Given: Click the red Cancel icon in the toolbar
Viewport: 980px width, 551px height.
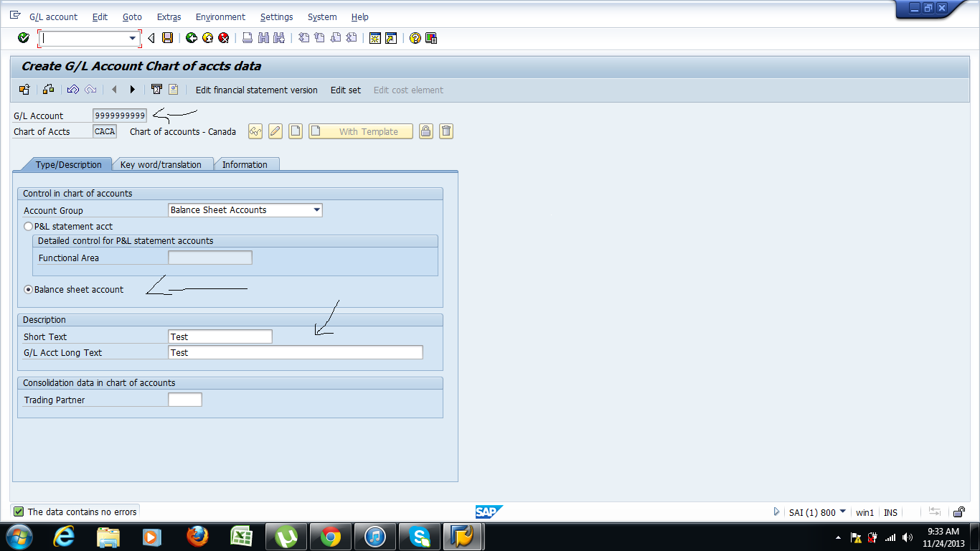Looking at the screenshot, I should pyautogui.click(x=222, y=38).
